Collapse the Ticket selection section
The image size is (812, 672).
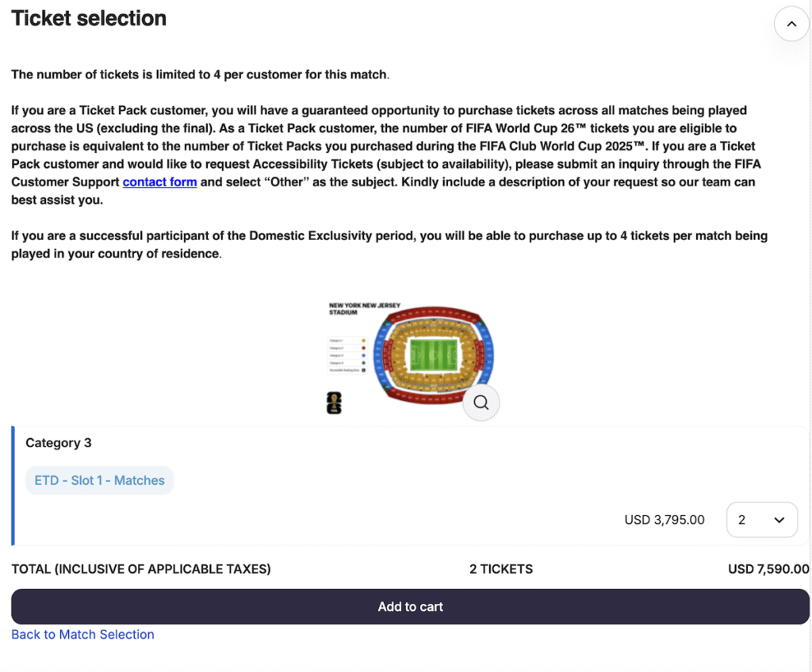pos(791,25)
